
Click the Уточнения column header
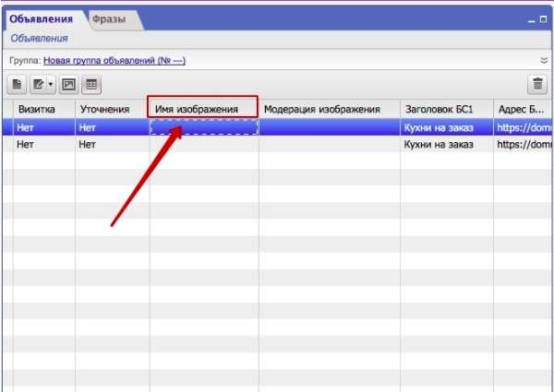(x=104, y=109)
